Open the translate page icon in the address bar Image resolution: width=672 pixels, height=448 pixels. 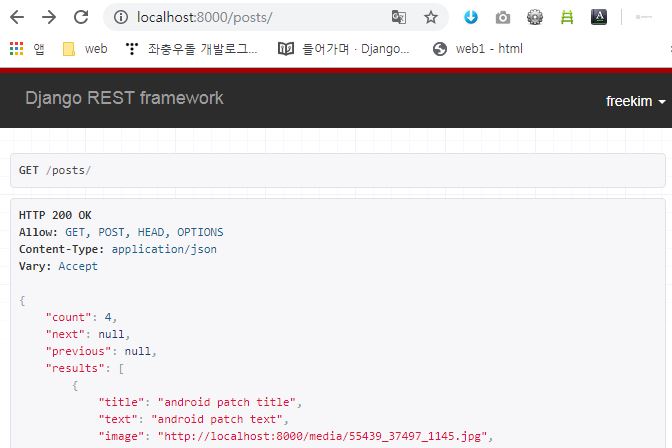click(399, 17)
